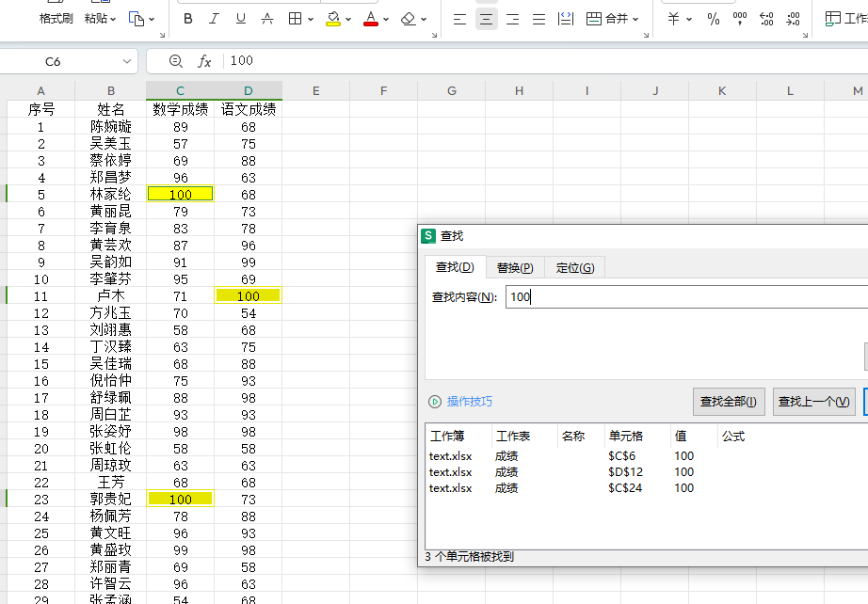Click 查找上一个(V) button
Viewport: 868px width, 604px height.
[x=813, y=402]
